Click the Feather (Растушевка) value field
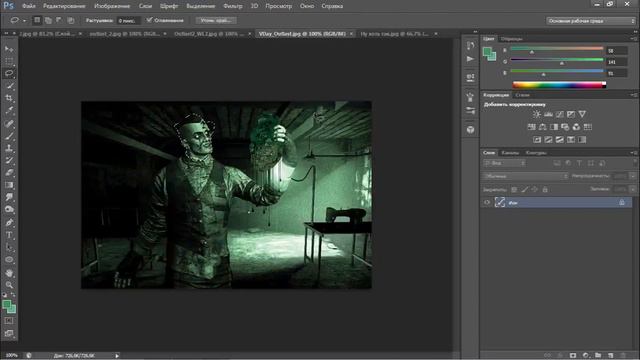The image size is (640, 360). [128, 20]
